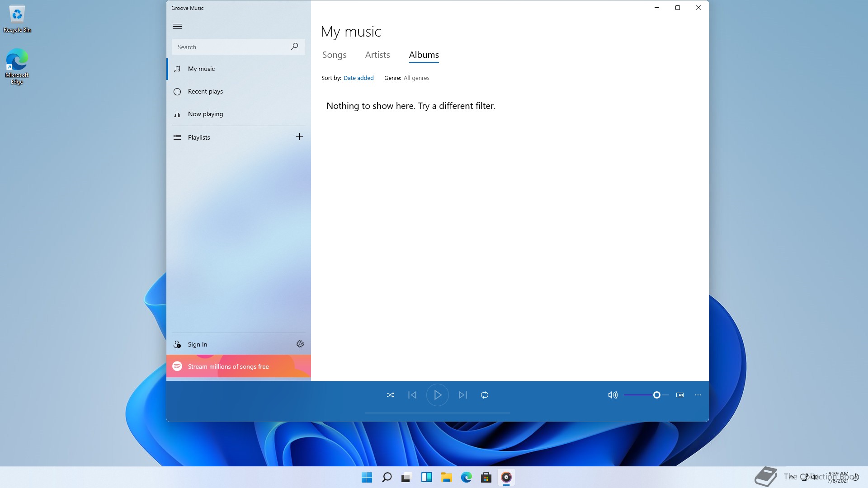This screenshot has width=868, height=488.
Task: Open Sort by Date added dropdown
Action: click(359, 78)
